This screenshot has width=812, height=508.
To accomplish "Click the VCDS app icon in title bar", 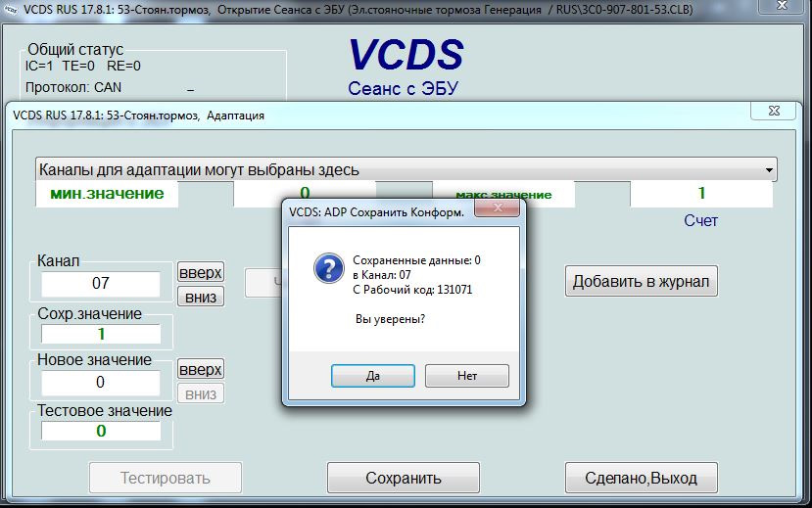I will coord(10,10).
